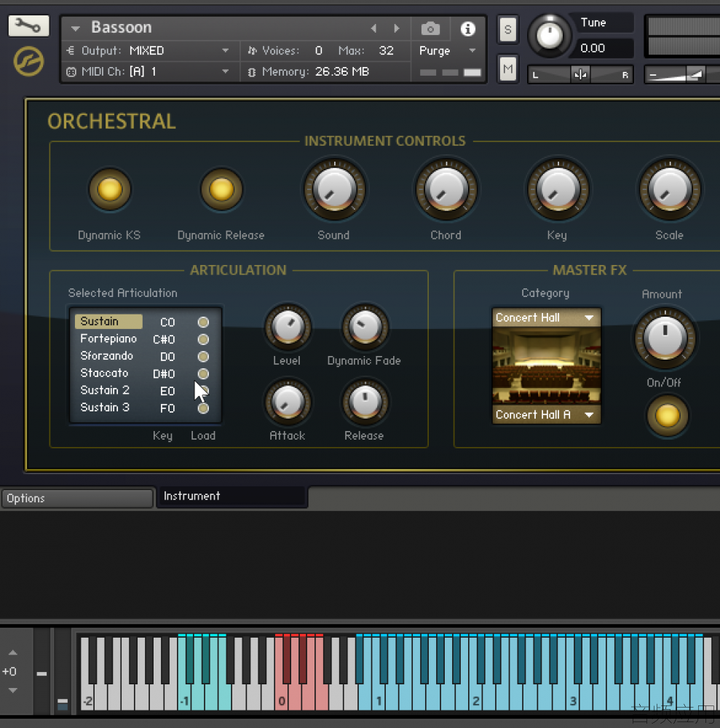Click the Memory icon
This screenshot has height=728, width=720.
pos(252,72)
